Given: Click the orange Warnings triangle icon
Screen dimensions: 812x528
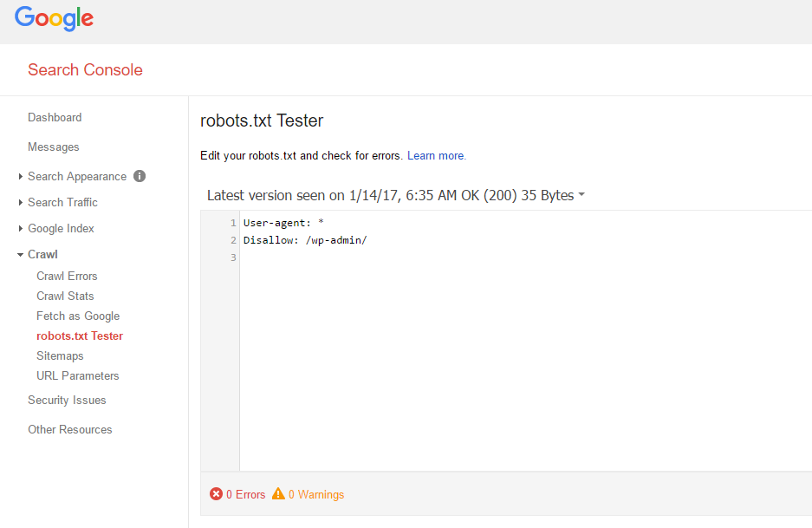Looking at the screenshot, I should point(278,493).
